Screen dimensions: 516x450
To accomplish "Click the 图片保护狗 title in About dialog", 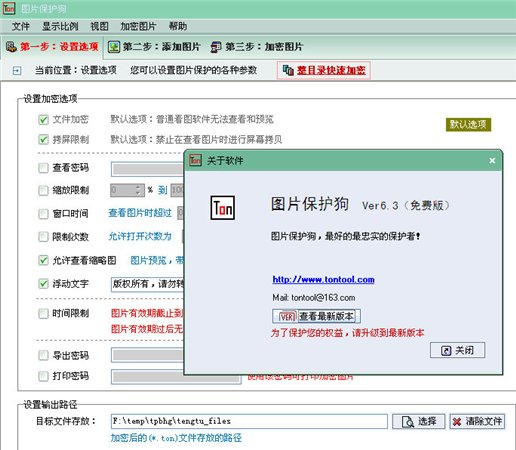I will (310, 204).
